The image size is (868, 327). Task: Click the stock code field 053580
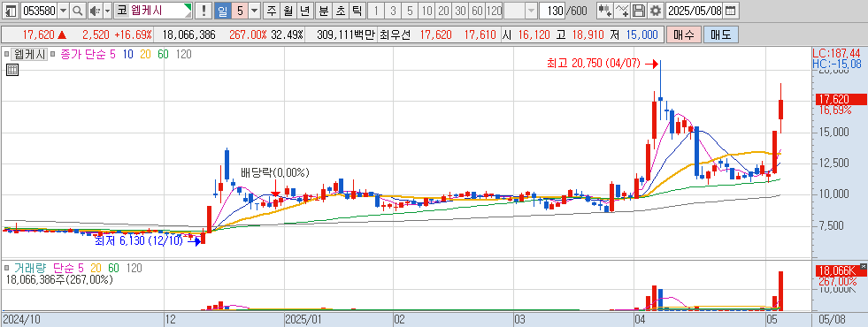38,11
